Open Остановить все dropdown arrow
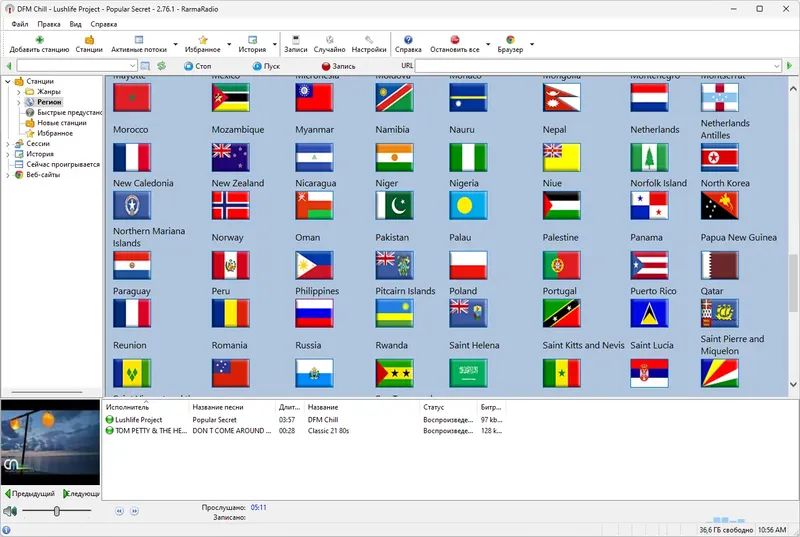800x537 pixels. [x=488, y=44]
